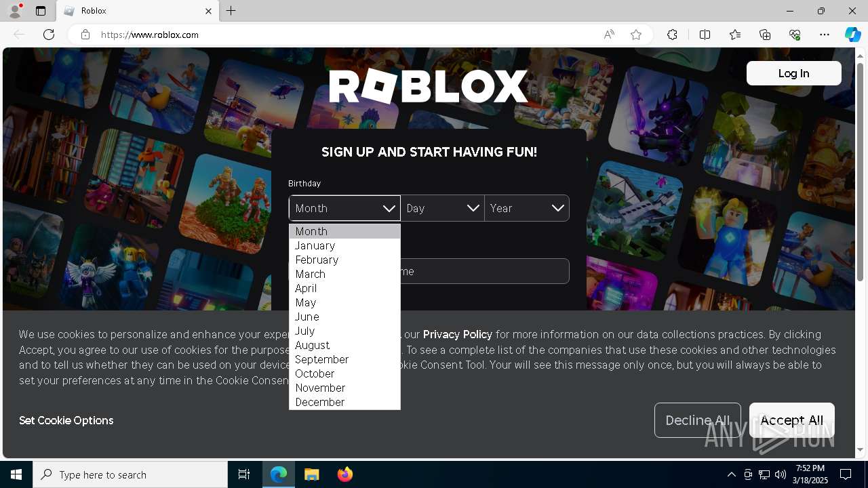
Task: Select May from month list
Action: point(344,302)
